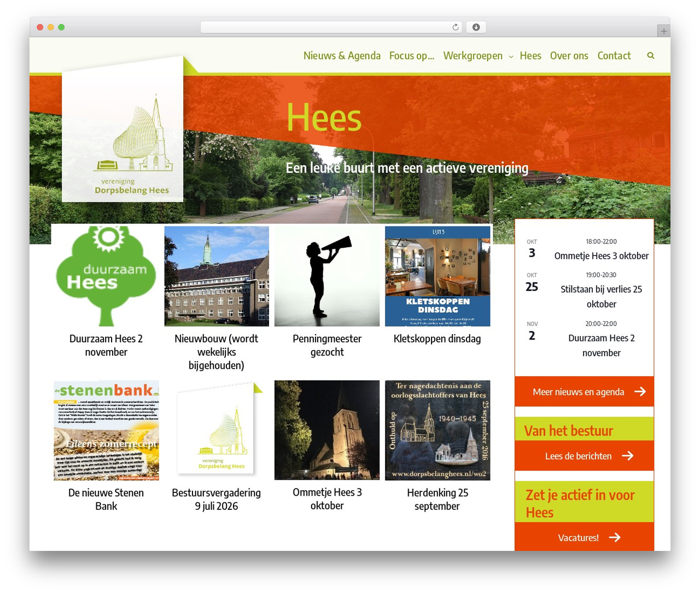Click the Bestuursvergadering 9 juli 2026 title

[x=217, y=499]
